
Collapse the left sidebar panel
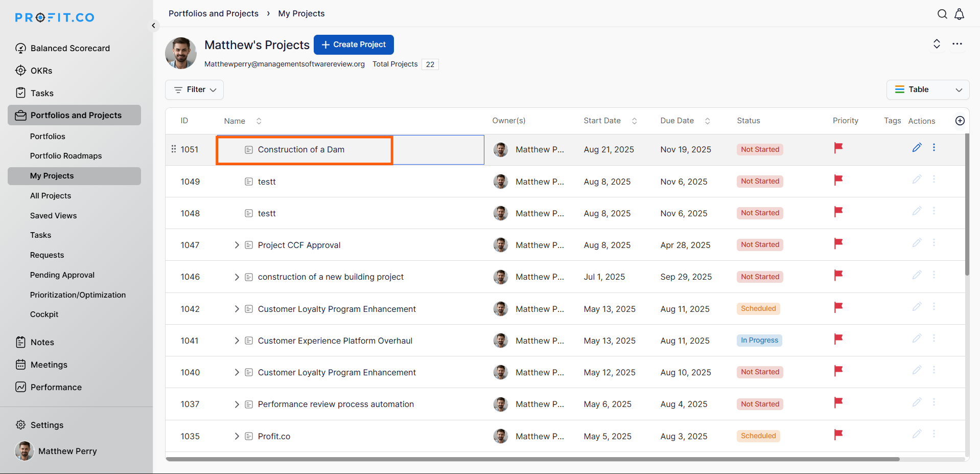tap(153, 26)
